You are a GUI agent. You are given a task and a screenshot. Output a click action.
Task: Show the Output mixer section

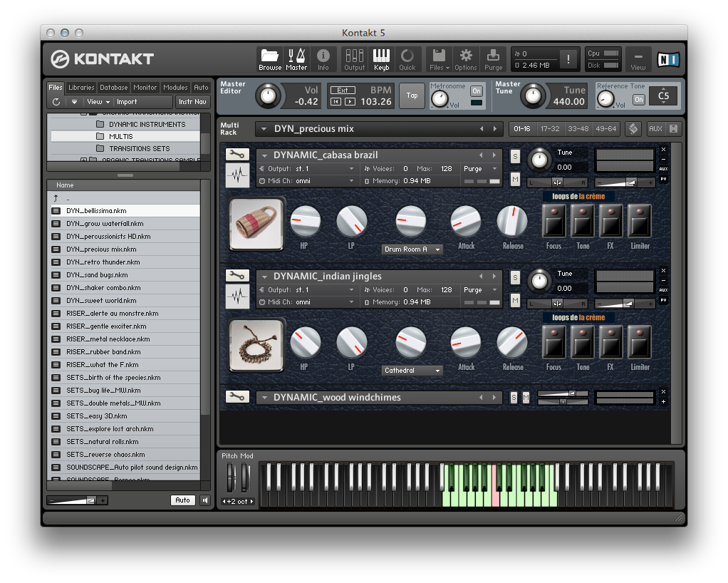[354, 59]
